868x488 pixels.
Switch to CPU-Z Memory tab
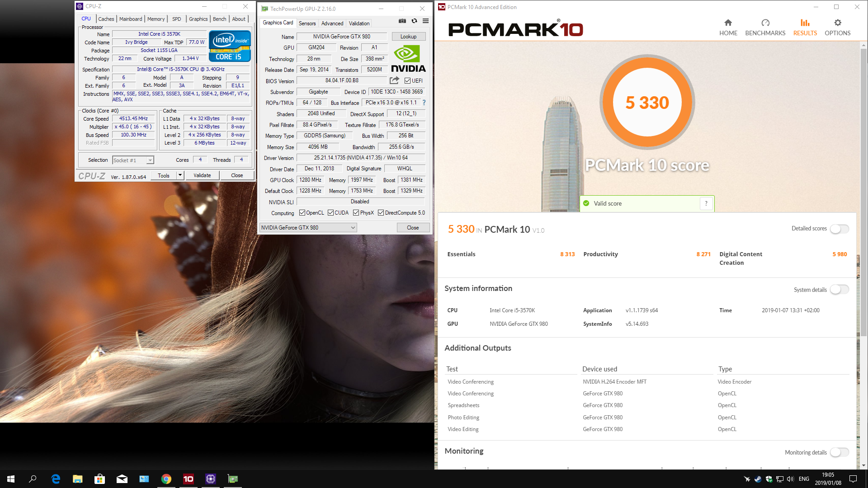click(156, 19)
